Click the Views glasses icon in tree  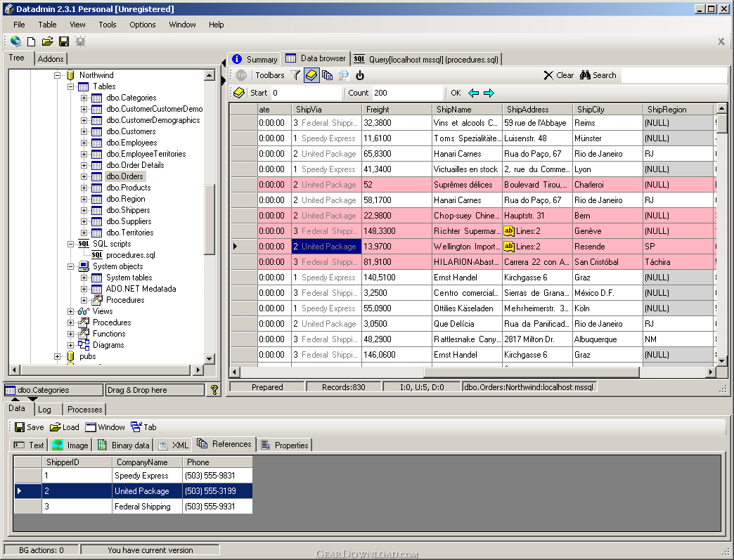click(x=84, y=311)
